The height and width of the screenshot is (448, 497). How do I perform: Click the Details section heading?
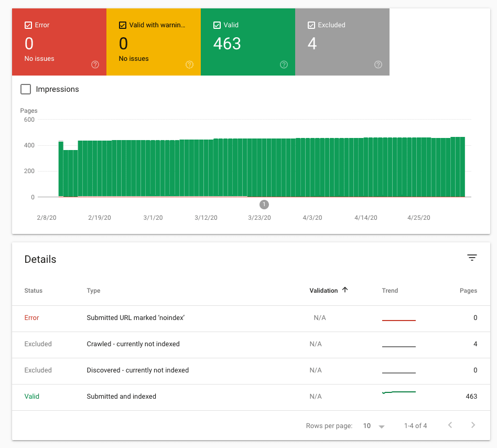point(40,259)
